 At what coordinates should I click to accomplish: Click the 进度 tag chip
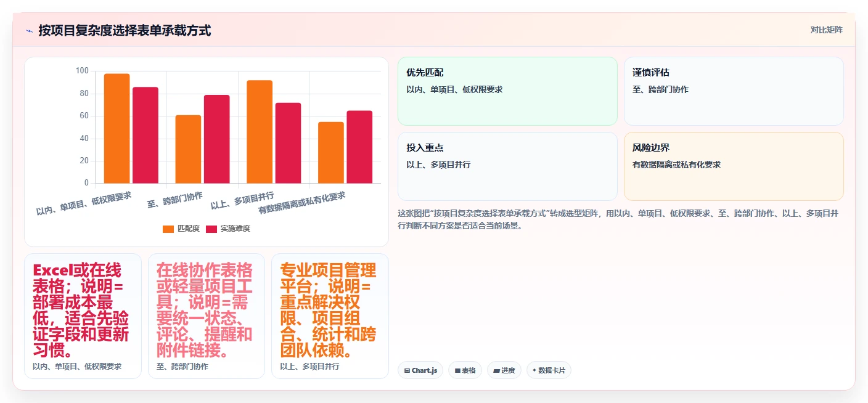pyautogui.click(x=504, y=370)
